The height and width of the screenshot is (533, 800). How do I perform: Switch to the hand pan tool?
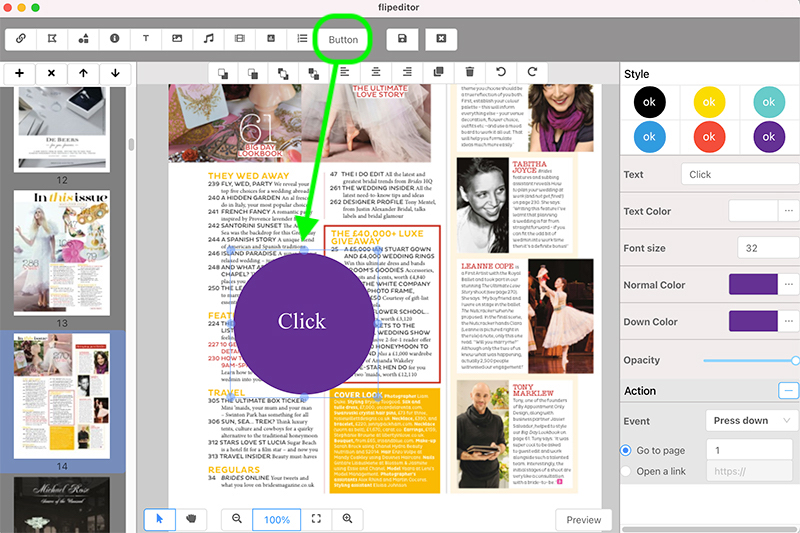pos(191,519)
